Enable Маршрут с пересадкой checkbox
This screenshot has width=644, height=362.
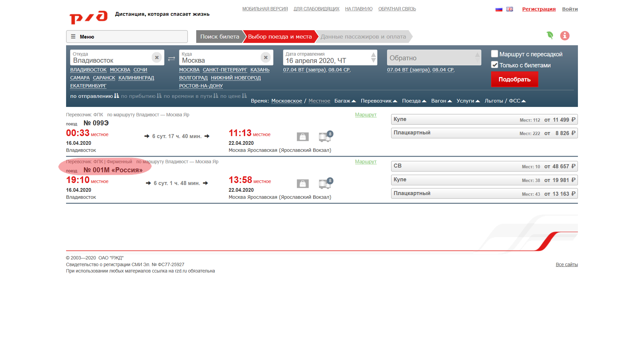tap(494, 54)
